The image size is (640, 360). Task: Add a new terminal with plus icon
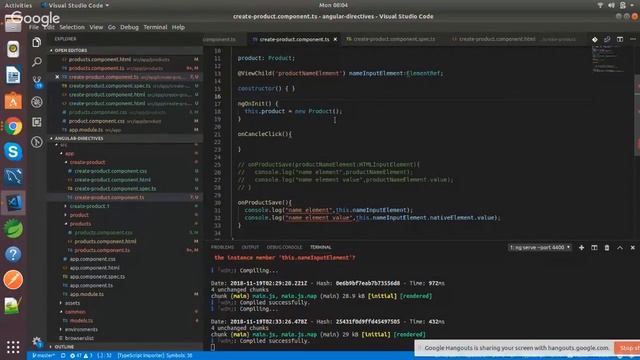[x=581, y=247]
